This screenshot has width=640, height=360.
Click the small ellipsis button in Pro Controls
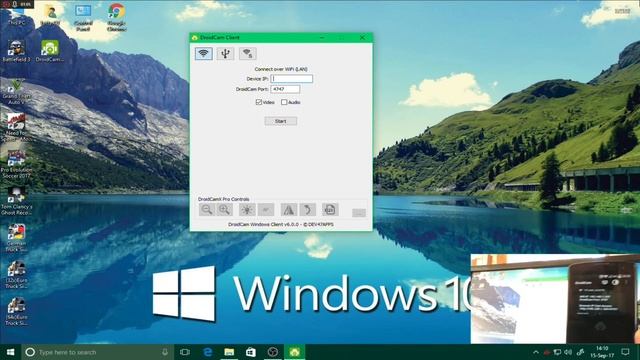click(x=359, y=213)
